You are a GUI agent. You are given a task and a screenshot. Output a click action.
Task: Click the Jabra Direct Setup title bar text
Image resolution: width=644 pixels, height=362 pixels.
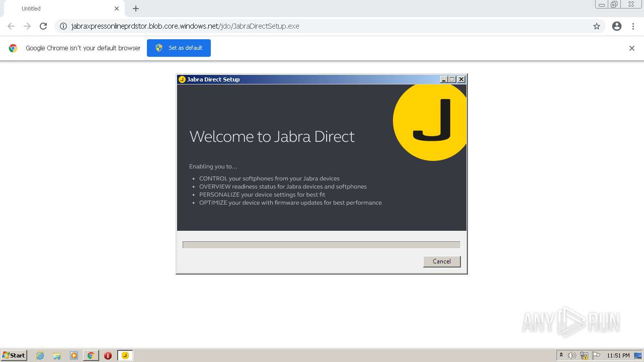point(213,79)
